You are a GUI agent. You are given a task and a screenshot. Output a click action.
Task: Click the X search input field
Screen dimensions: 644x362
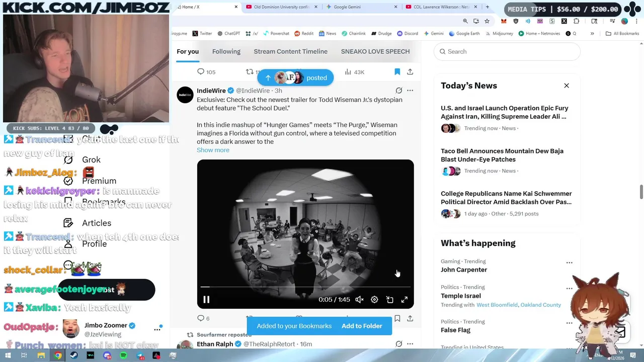point(507,51)
